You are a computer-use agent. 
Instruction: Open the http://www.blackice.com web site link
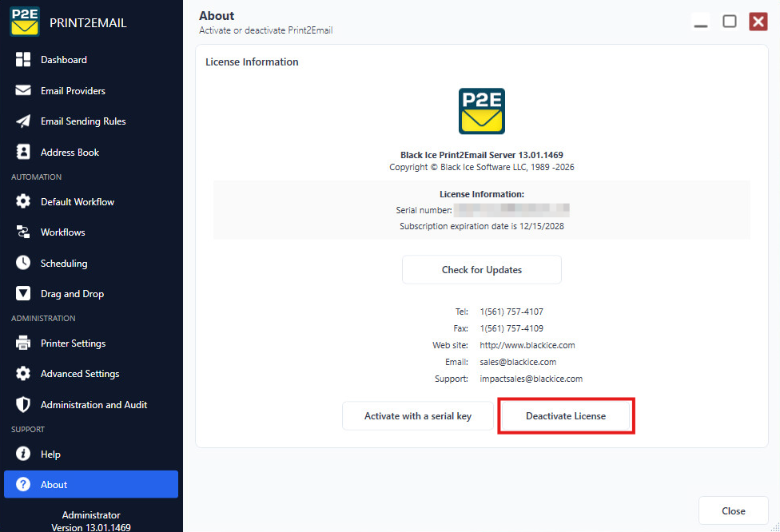(527, 345)
